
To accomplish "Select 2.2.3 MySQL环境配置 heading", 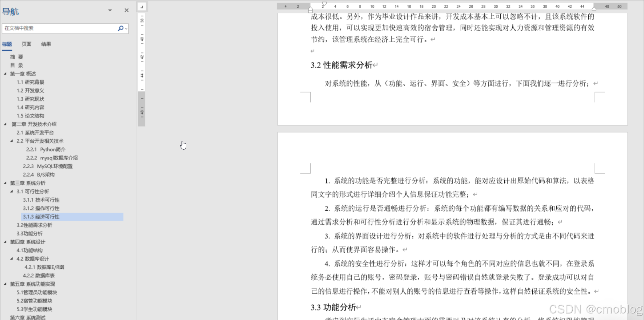I will point(48,166).
